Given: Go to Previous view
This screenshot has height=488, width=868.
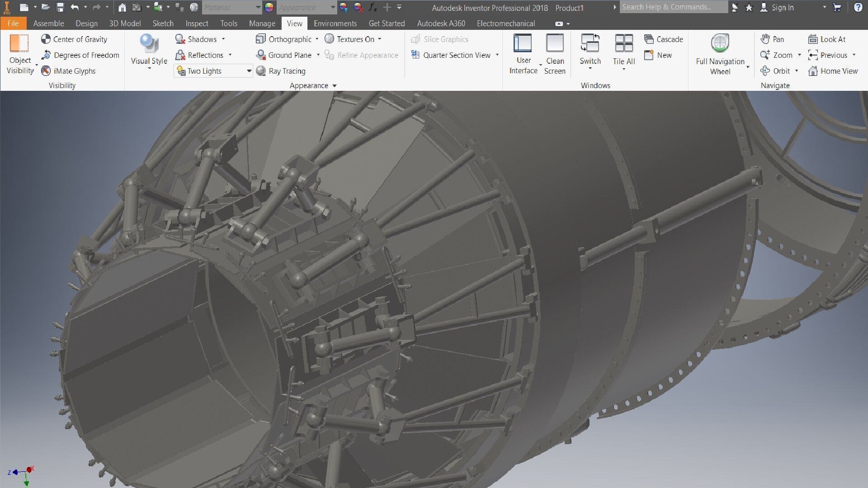Looking at the screenshot, I should (x=827, y=55).
